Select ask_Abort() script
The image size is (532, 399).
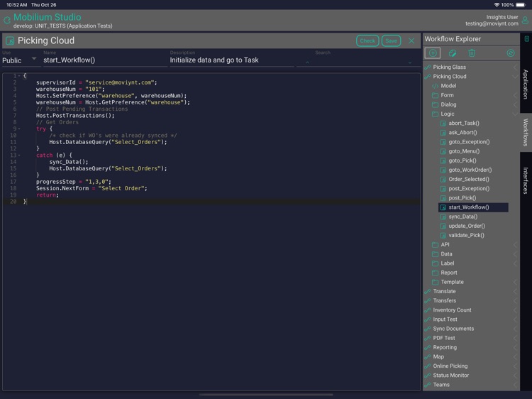(x=462, y=133)
